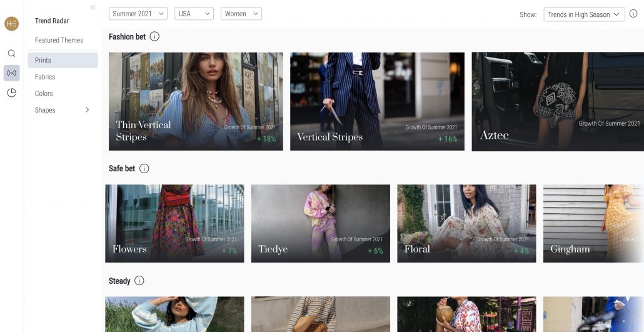The image size is (644, 332).
Task: Expand the Shapes submenu arrow
Action: (87, 109)
